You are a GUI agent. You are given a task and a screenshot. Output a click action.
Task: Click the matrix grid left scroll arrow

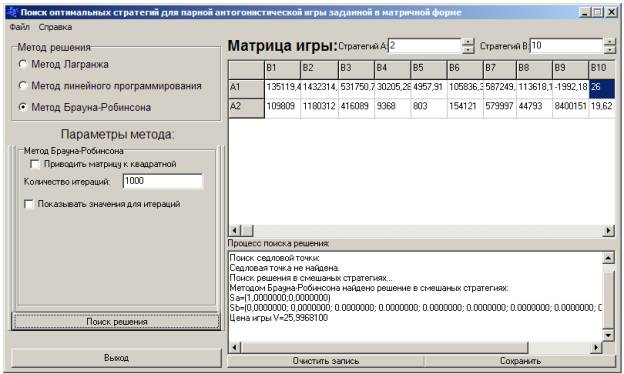coord(235,230)
